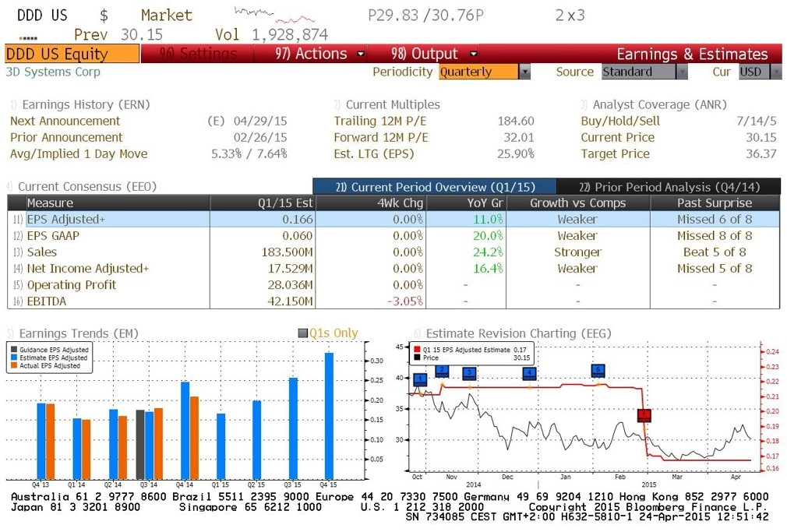Open event marker 1 on EEG chart

420,379
